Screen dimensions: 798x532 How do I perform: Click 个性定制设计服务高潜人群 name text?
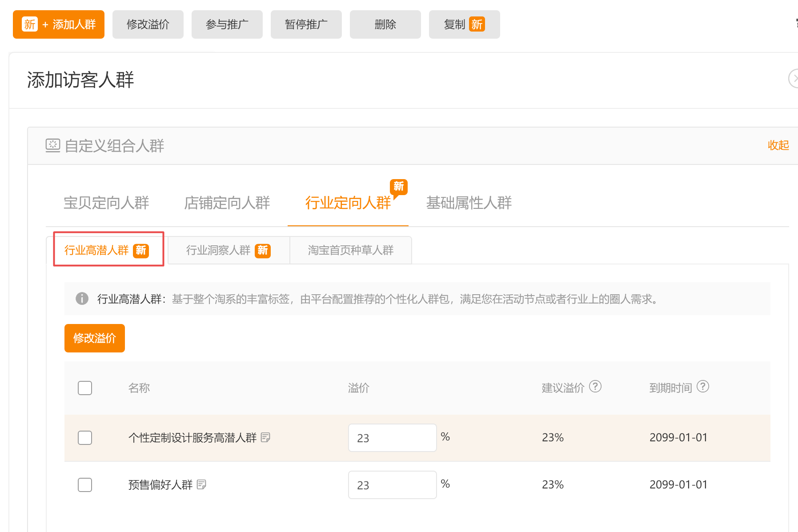[192, 438]
